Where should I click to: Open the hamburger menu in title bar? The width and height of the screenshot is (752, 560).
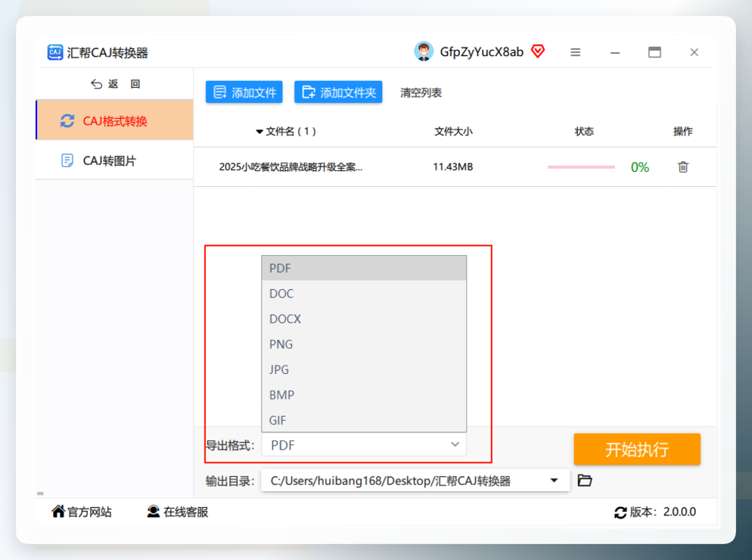coord(576,52)
